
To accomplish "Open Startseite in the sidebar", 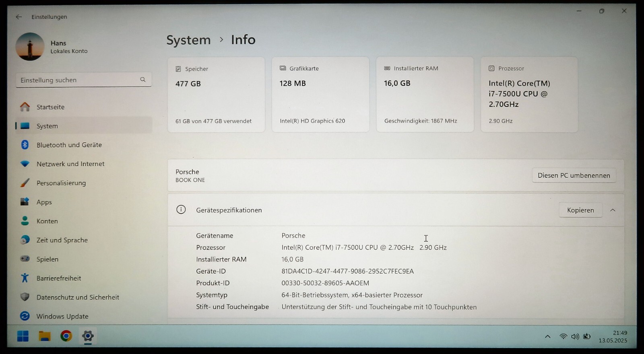I will tap(83, 107).
